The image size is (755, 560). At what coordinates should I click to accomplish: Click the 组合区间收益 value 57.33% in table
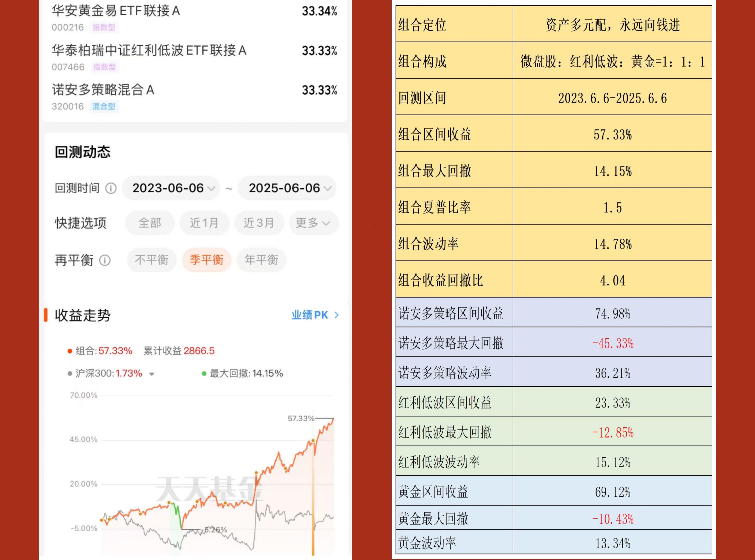pyautogui.click(x=613, y=135)
